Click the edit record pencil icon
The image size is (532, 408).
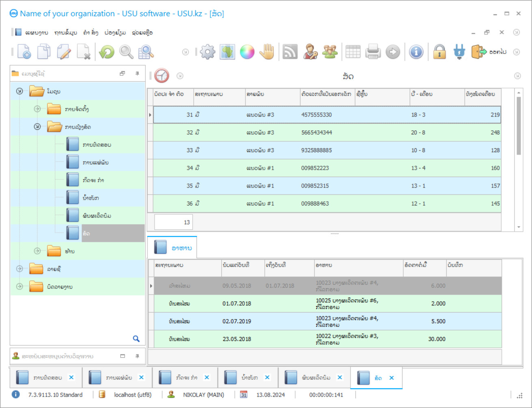point(64,52)
